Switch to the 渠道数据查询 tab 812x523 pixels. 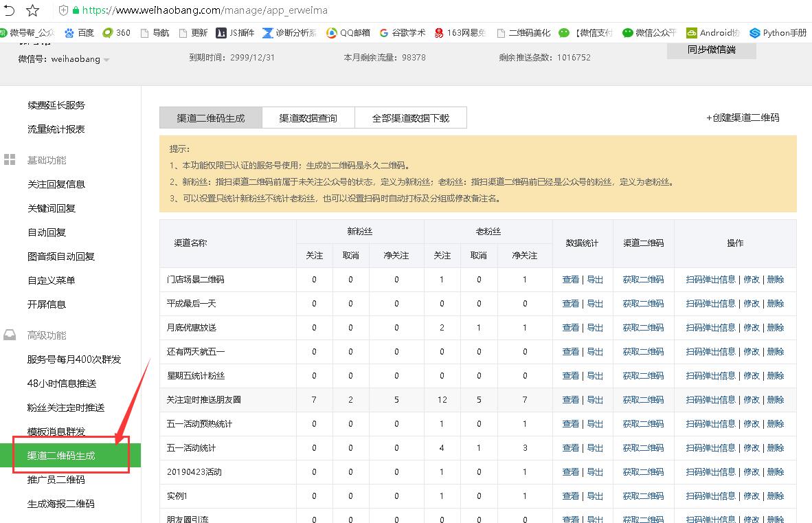[308, 118]
